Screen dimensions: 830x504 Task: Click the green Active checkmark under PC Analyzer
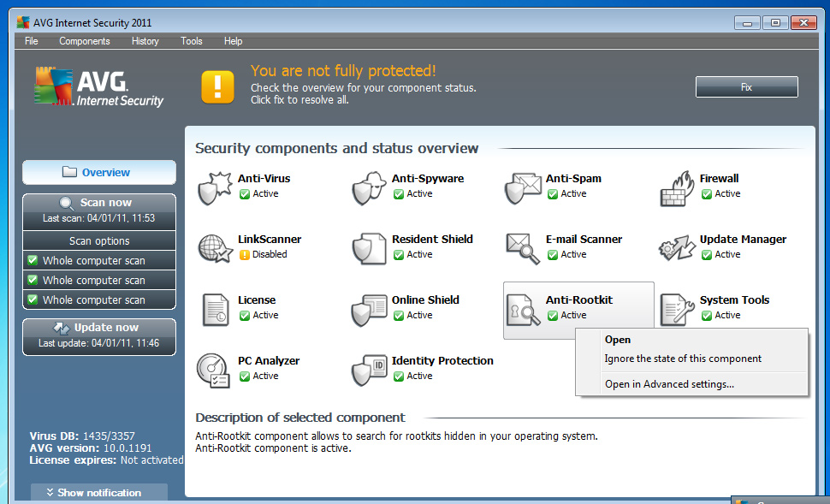[x=244, y=376]
